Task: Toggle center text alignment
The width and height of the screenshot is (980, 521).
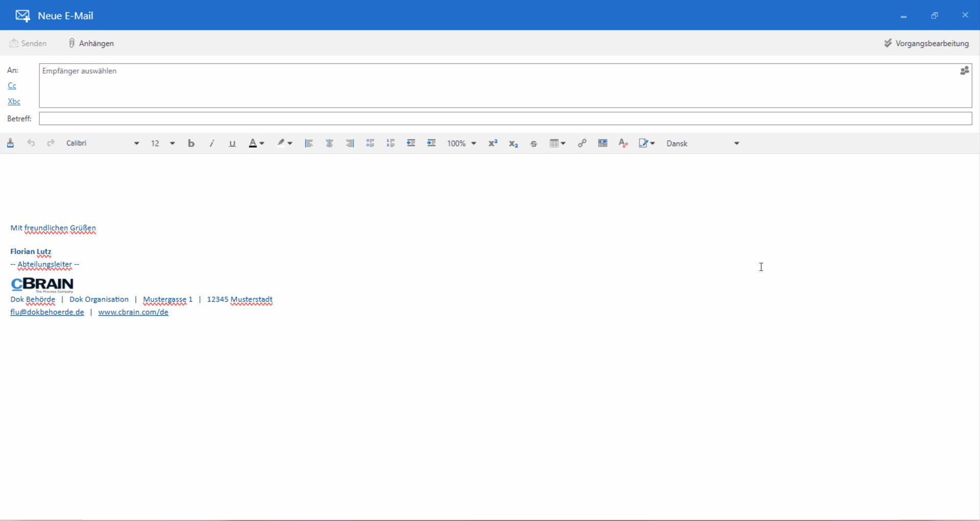Action: click(329, 143)
